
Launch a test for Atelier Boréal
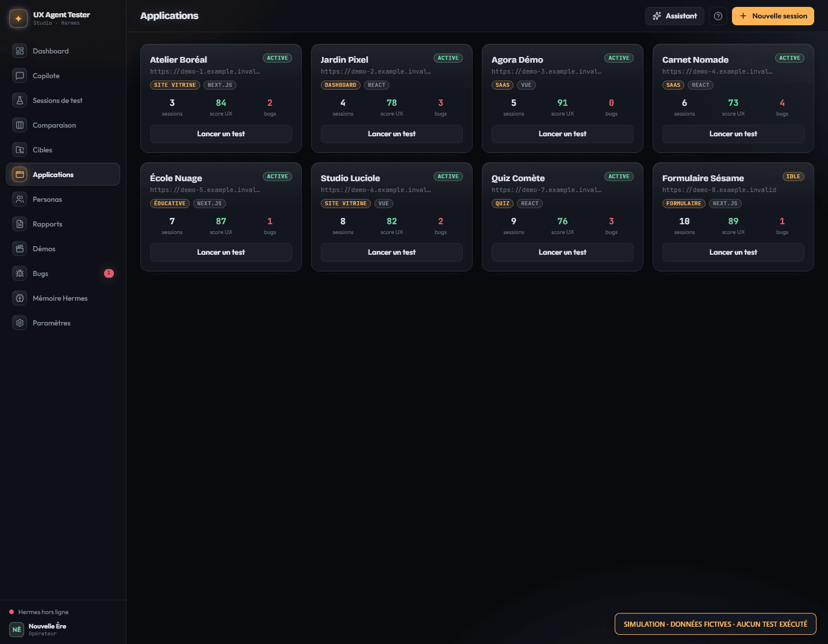click(221, 134)
